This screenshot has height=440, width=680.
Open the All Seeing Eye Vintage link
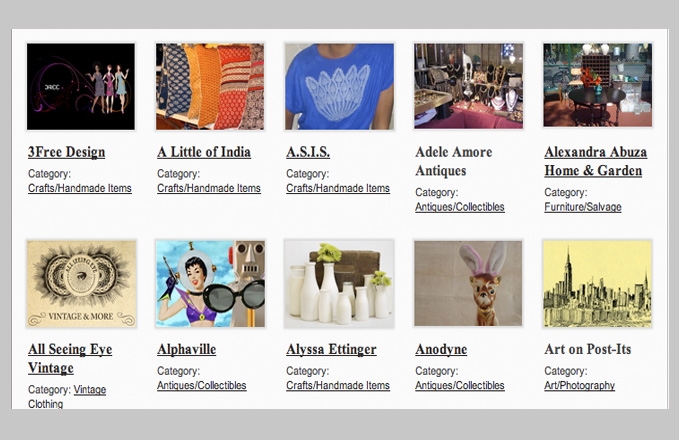[x=70, y=359]
